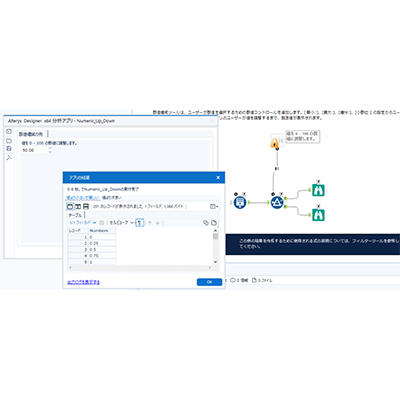The image size is (400, 400).
Task: Click the horizontal scrollbar left arrow in results
Action: point(70,267)
